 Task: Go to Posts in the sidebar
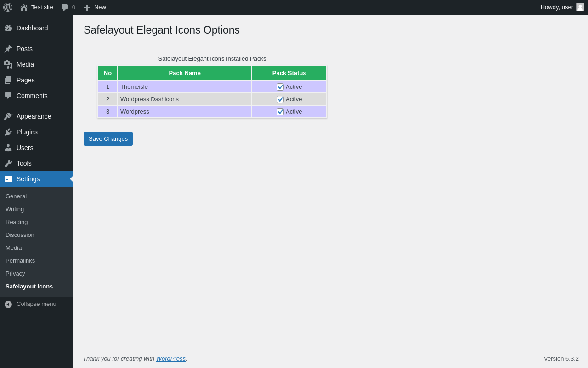click(37, 49)
